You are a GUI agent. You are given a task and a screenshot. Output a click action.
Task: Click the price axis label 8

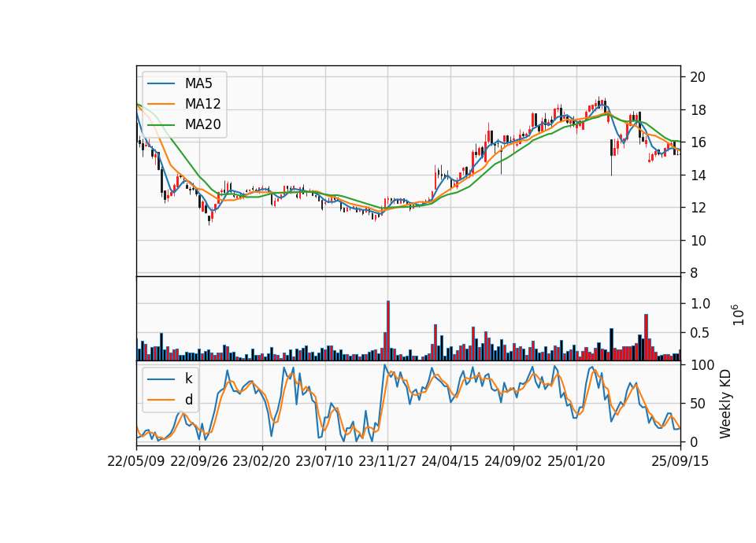click(x=694, y=273)
